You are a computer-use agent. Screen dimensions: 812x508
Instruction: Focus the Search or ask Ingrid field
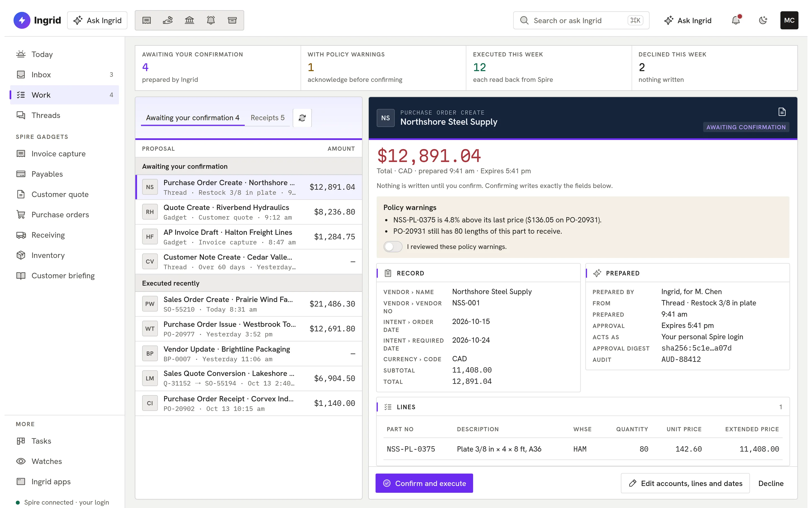[x=581, y=21]
